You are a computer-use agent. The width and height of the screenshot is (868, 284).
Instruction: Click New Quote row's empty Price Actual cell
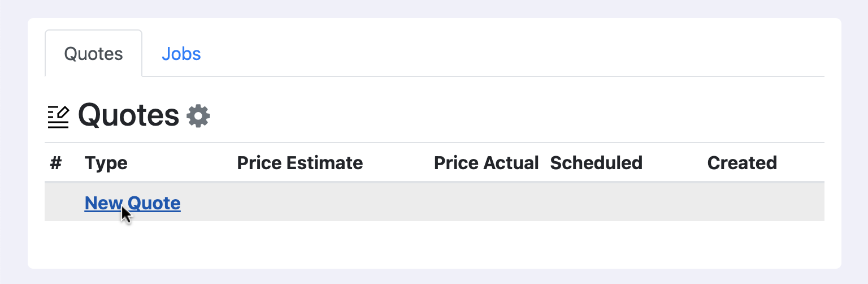(486, 203)
